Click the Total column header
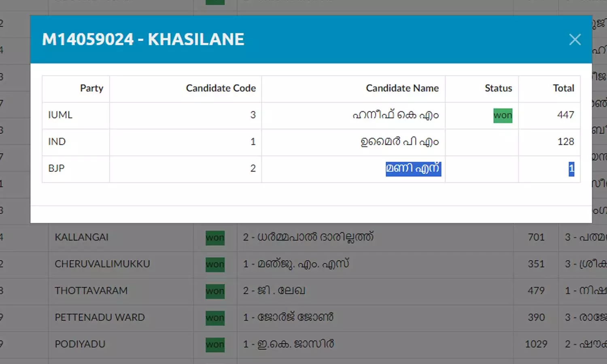The image size is (607, 364). click(x=563, y=88)
